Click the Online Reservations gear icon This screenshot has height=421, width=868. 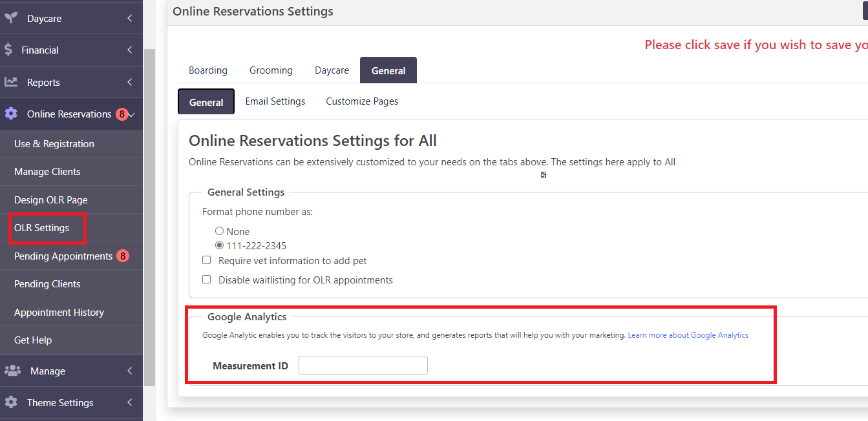pyautogui.click(x=10, y=114)
